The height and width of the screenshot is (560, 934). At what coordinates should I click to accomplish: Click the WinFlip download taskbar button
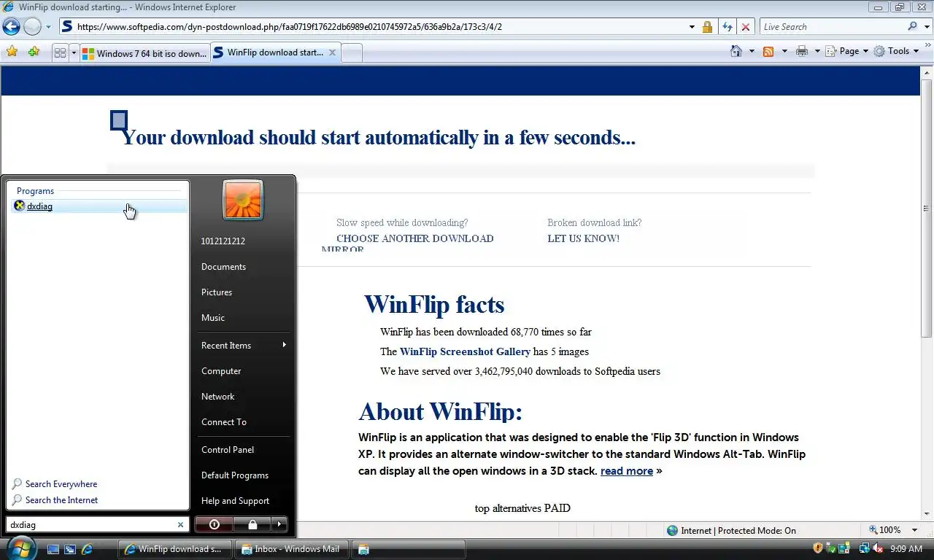click(175, 549)
